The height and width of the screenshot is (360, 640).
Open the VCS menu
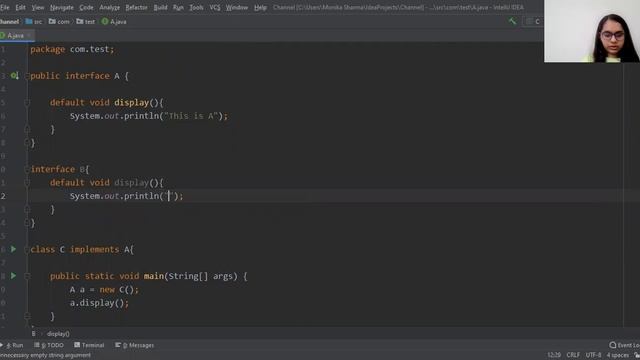[x=215, y=7]
